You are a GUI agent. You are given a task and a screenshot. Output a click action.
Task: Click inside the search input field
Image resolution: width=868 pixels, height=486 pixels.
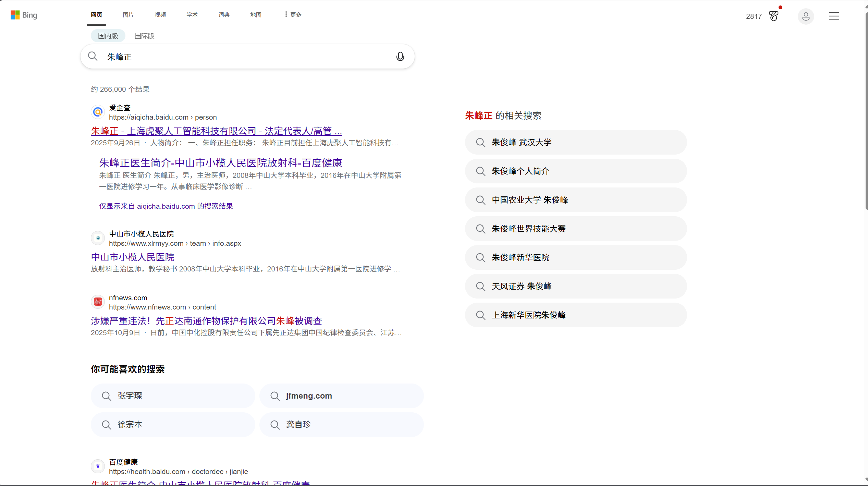[240, 56]
